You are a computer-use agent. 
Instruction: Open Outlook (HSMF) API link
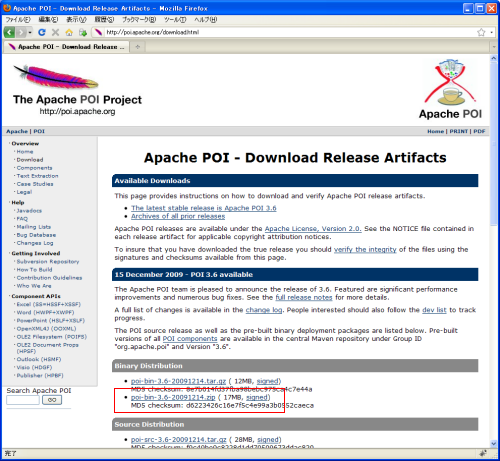[x=39, y=359]
